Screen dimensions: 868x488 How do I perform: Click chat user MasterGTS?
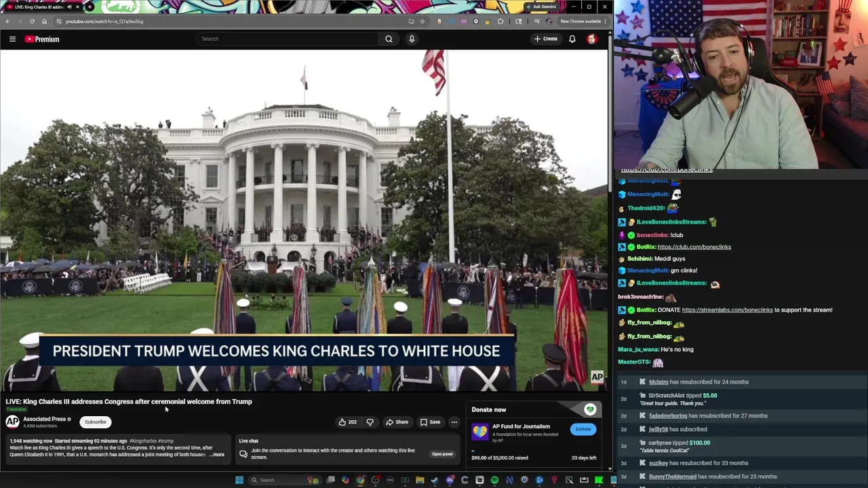click(x=634, y=363)
